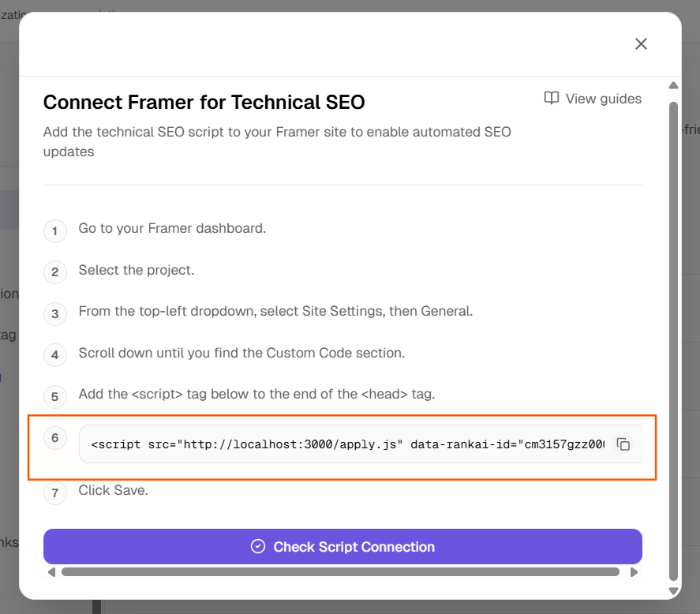
Task: Click the vertical scrollbar down arrow
Action: point(673,590)
